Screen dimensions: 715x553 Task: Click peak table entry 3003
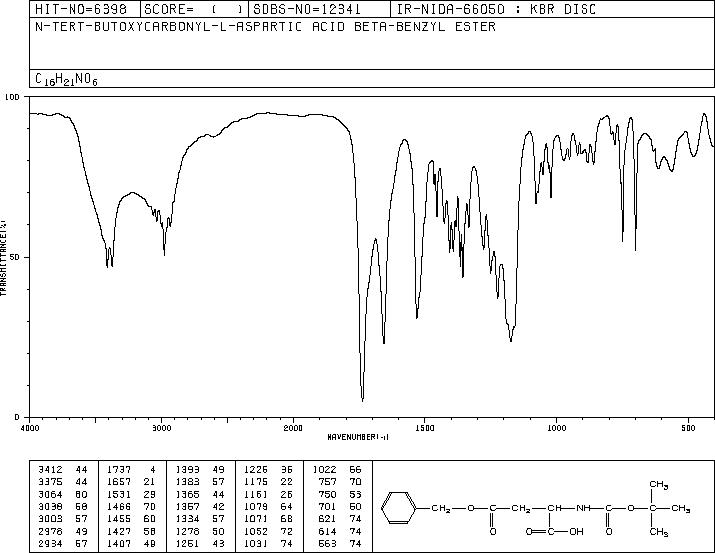pyautogui.click(x=50, y=519)
